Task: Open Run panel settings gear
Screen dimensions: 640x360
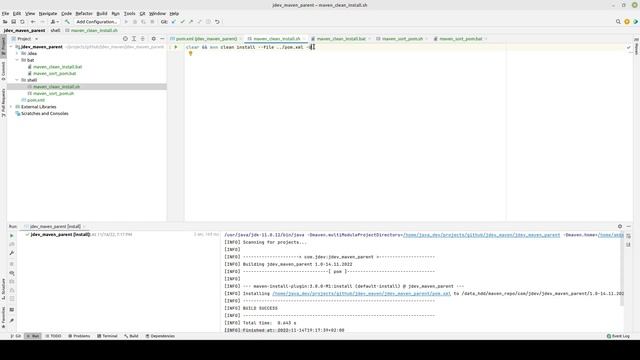Action: [620, 227]
